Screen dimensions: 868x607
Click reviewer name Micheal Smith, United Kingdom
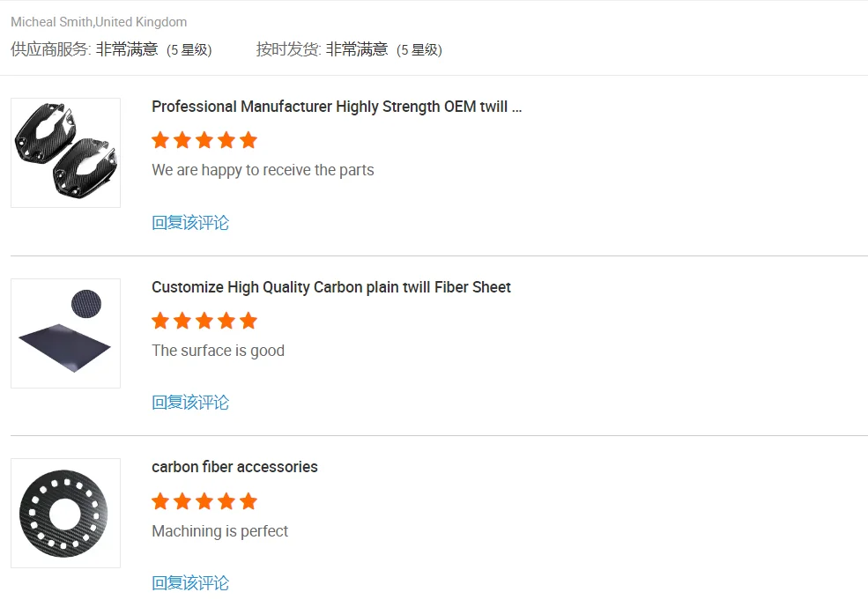point(99,22)
